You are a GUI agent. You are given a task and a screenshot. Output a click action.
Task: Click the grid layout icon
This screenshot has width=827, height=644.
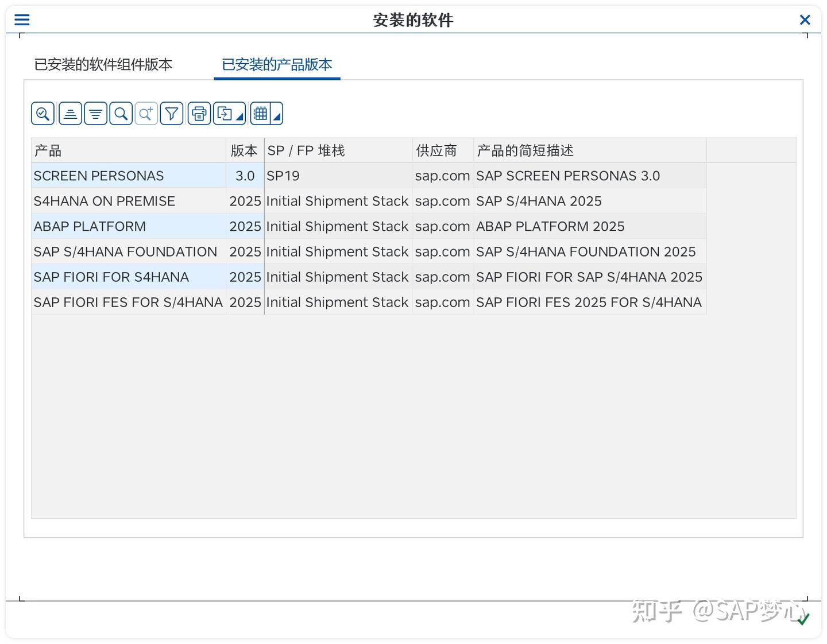(x=260, y=114)
